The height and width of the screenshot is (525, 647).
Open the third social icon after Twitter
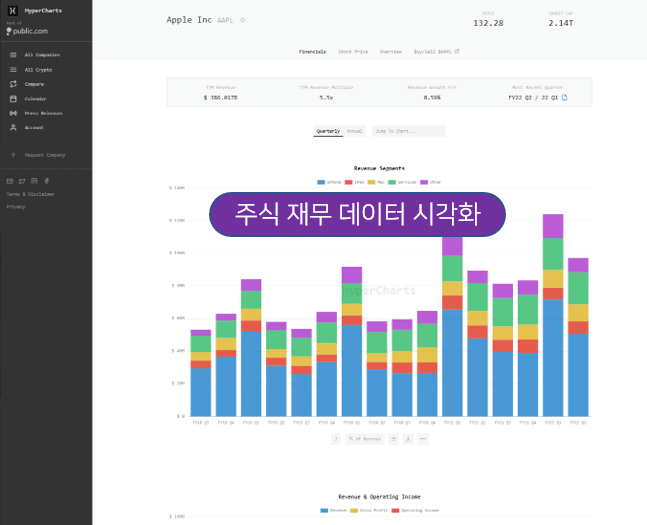click(x=34, y=181)
